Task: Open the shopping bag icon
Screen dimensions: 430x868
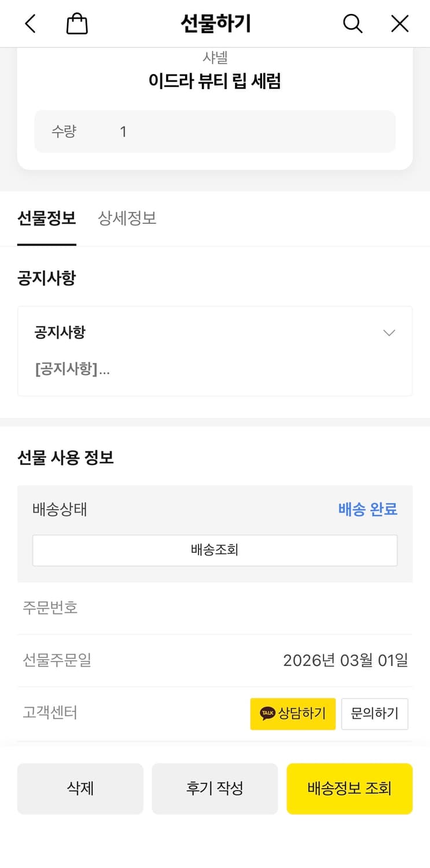Action: click(76, 23)
